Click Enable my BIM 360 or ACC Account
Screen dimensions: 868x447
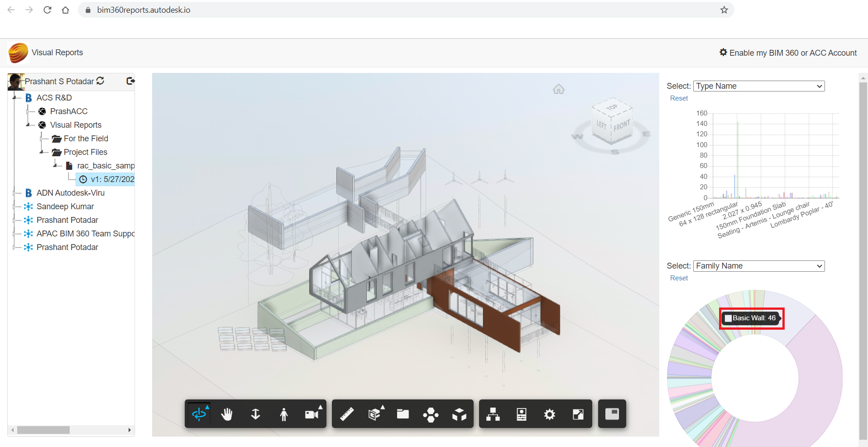pyautogui.click(x=788, y=53)
